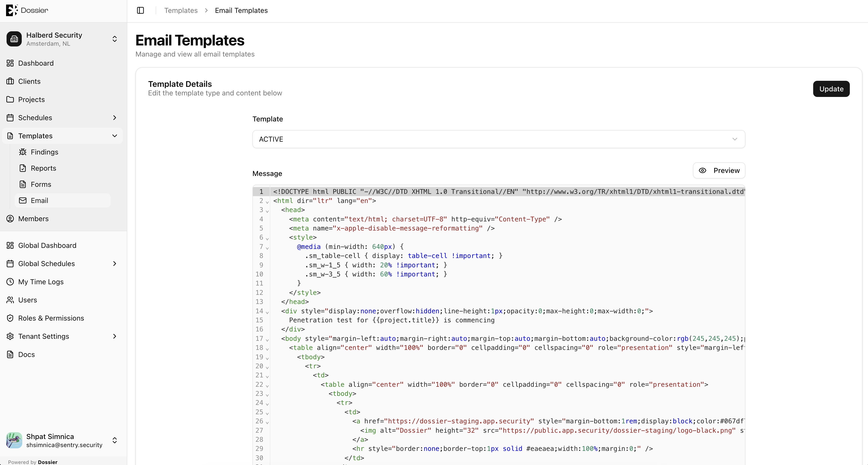This screenshot has width=868, height=465.
Task: Click in code line 1 DOCTYPE text
Action: [509, 192]
